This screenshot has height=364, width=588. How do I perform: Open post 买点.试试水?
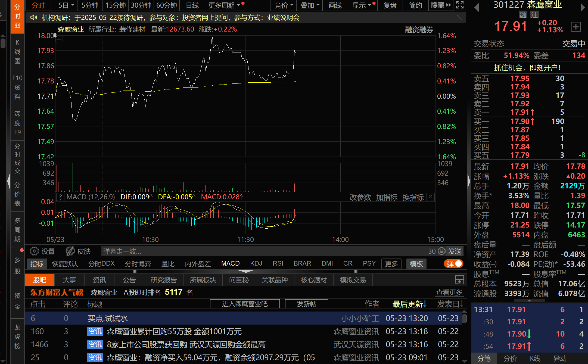tap(108, 318)
